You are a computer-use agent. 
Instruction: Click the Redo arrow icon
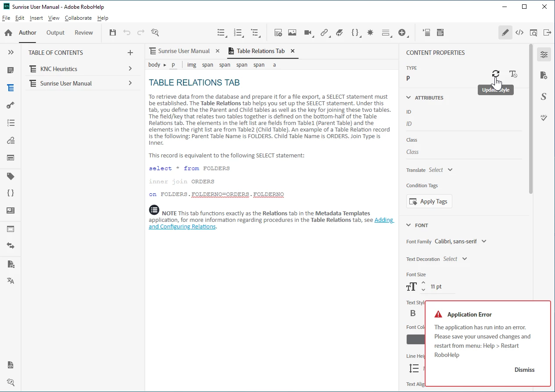[141, 32]
